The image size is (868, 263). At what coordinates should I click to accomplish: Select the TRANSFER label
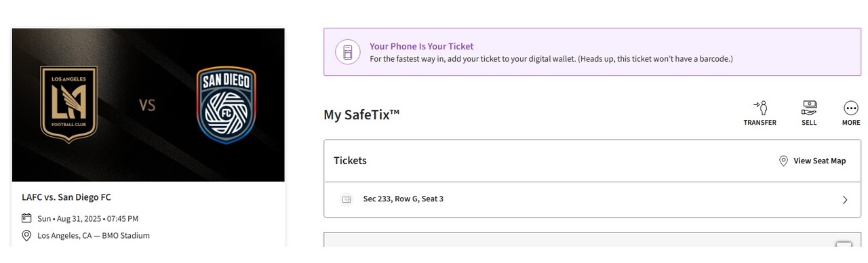click(759, 123)
